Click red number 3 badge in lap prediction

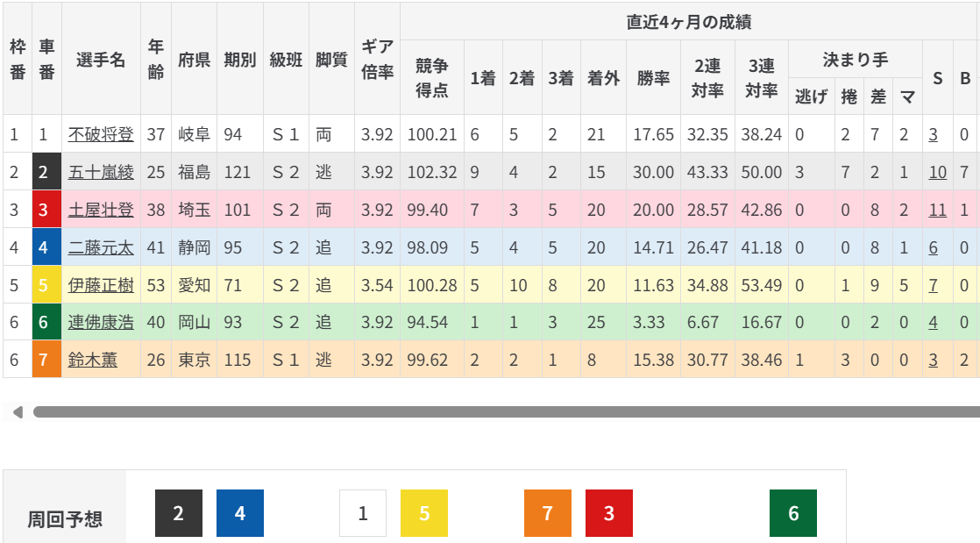[609, 513]
